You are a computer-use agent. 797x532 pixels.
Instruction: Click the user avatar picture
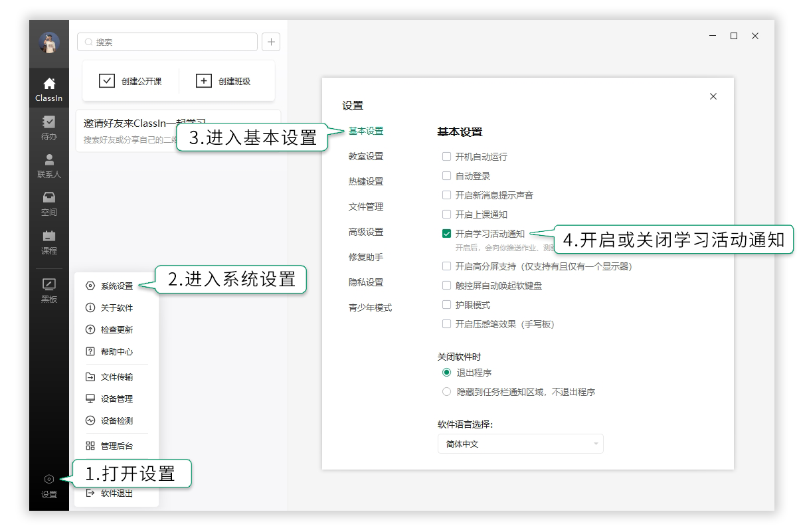tap(49, 43)
